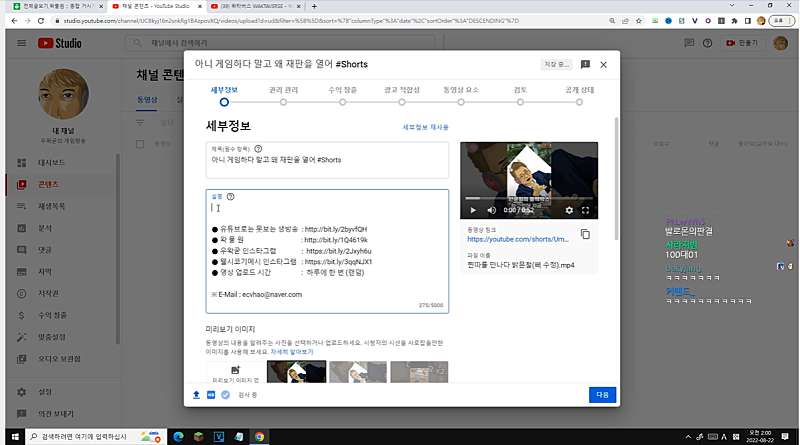Click the video preview progress bar
The image size is (800, 445).
click(x=528, y=200)
